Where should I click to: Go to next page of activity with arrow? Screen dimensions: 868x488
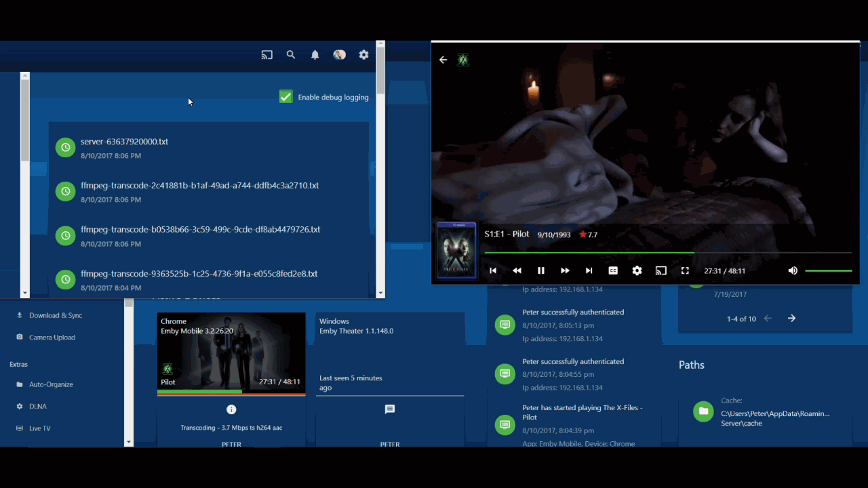791,318
